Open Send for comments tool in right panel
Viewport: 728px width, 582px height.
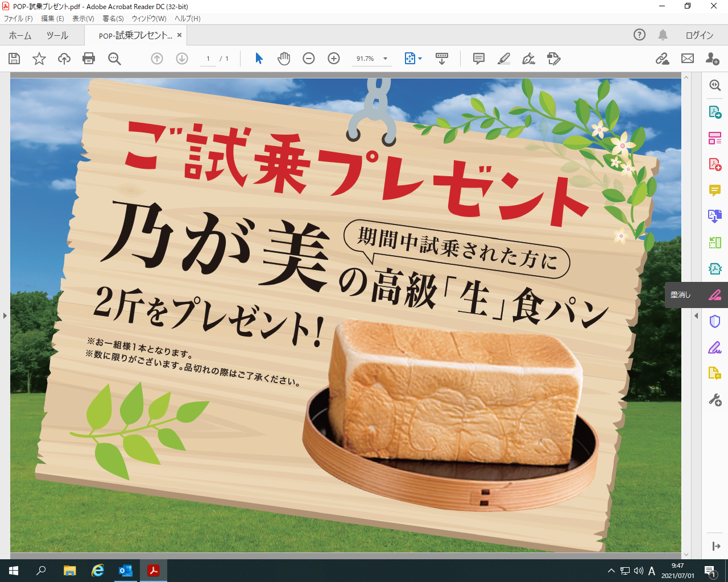click(715, 373)
